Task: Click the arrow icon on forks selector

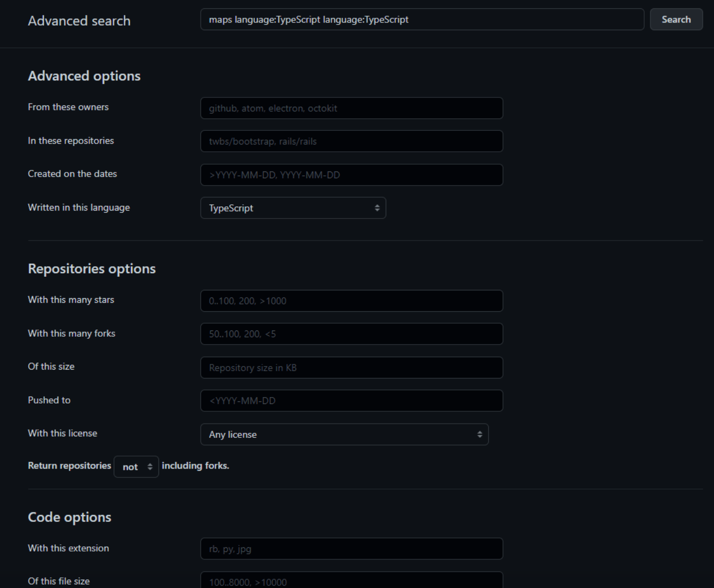Action: point(150,467)
